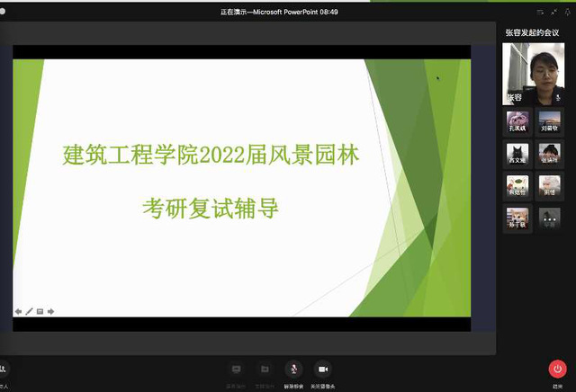This screenshot has height=392, width=576.
Task: Select 西文斌's cat avatar thumbnail
Action: point(517,154)
